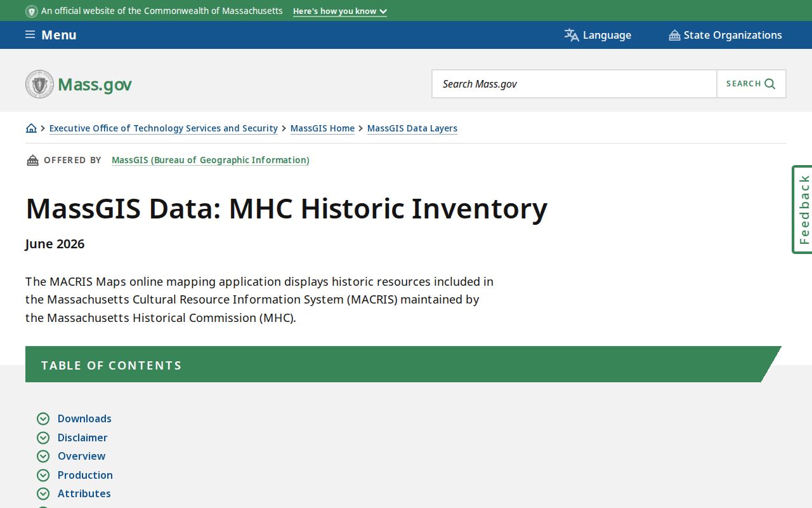Jump to Disclaimer section
The width and height of the screenshot is (812, 508).
82,438
